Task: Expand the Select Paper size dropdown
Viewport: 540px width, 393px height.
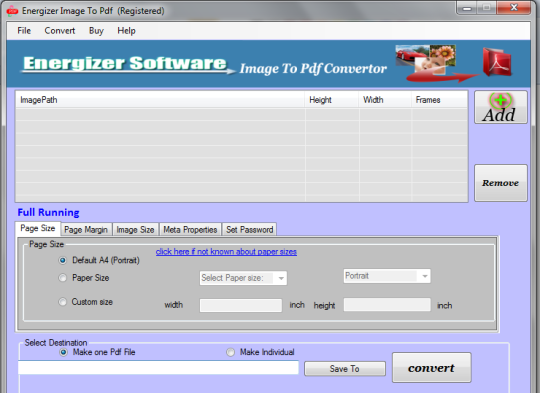Action: tap(243, 278)
